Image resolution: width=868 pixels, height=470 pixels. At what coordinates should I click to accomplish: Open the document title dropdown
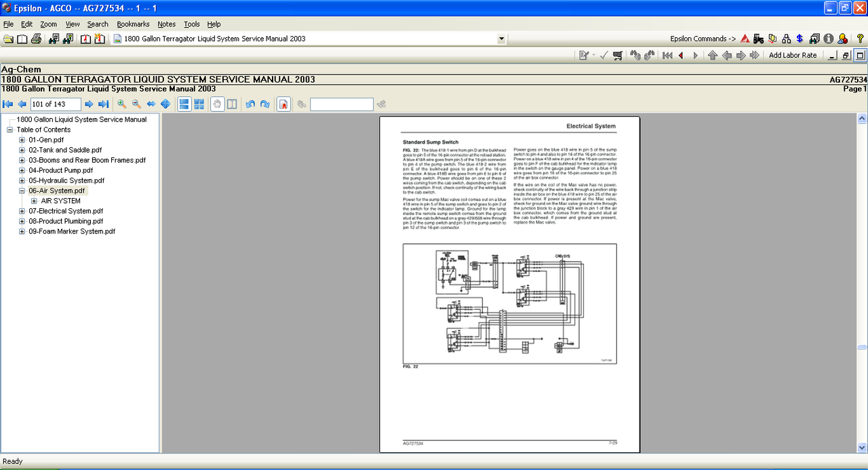click(x=501, y=39)
